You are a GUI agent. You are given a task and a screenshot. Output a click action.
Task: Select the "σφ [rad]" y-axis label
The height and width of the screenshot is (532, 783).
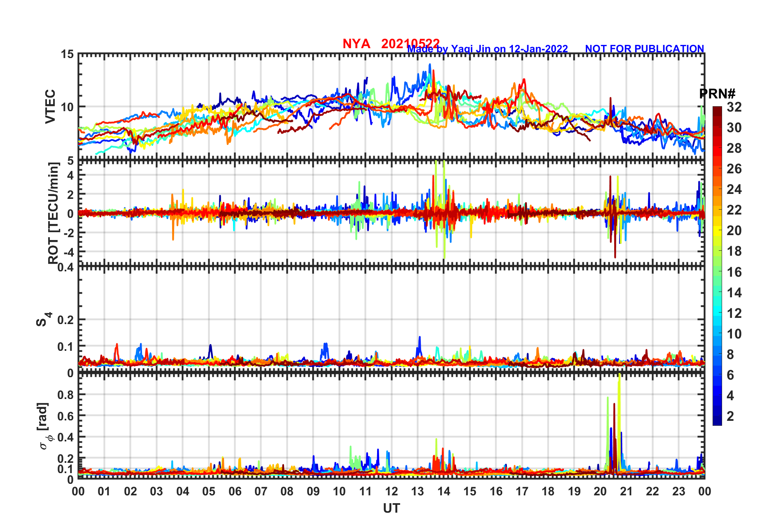point(44,426)
